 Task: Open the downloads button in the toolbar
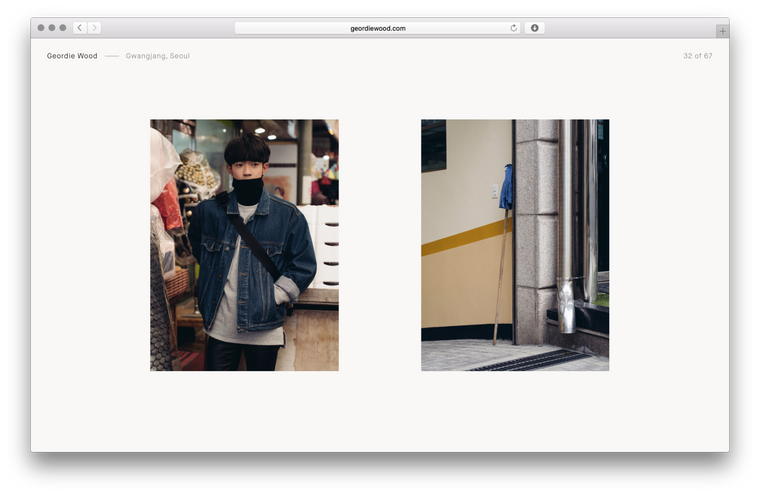(534, 28)
